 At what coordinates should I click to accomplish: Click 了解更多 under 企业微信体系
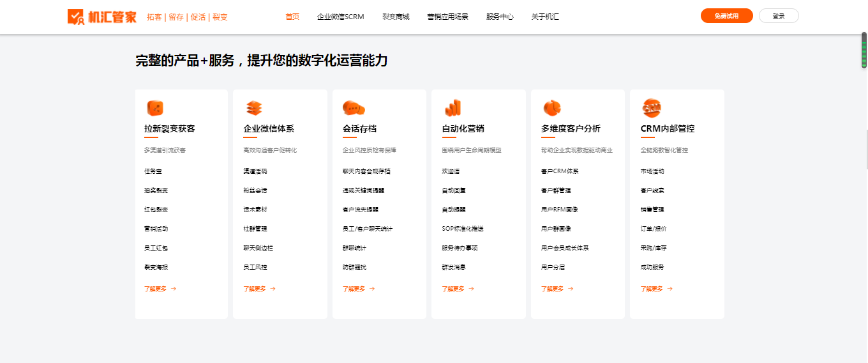(259, 289)
